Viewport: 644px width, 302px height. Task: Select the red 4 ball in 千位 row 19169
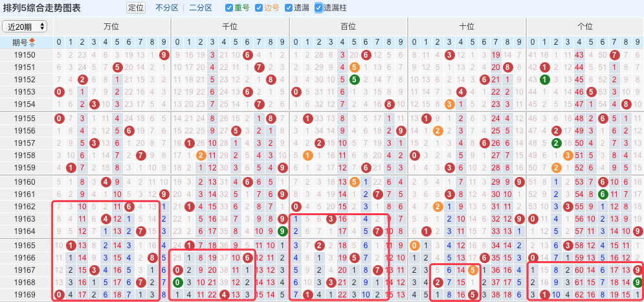(224, 295)
